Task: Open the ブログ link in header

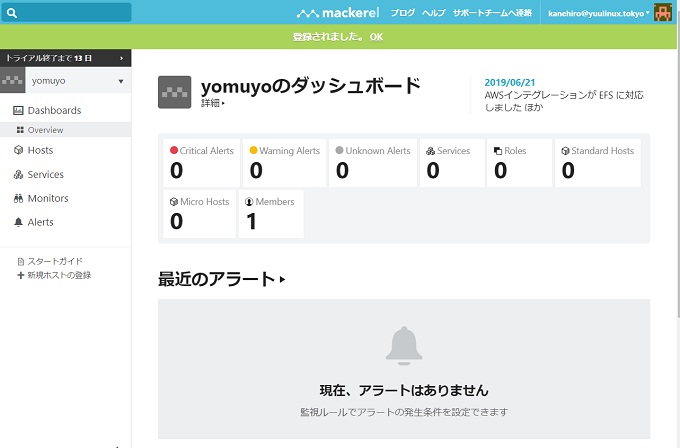Action: click(x=402, y=13)
